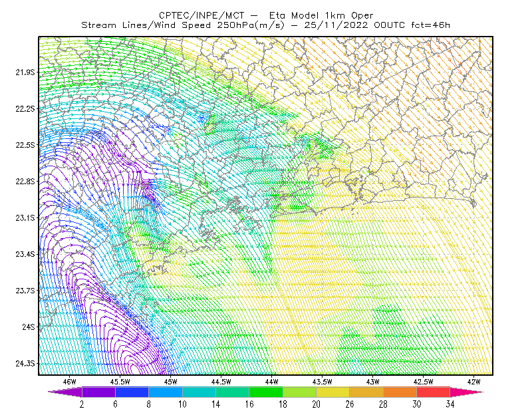Click the gold 26-28 colorbar segment

[x=366, y=392]
